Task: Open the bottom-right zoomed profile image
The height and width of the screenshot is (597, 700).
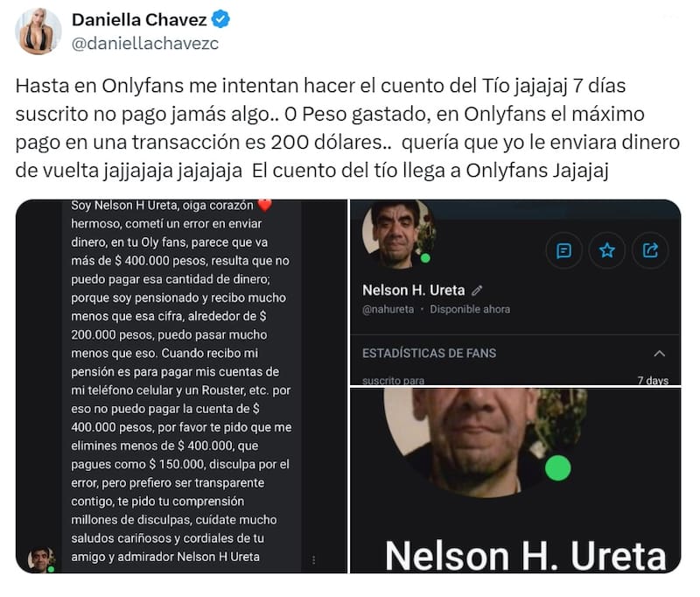Action: pyautogui.click(x=515, y=481)
